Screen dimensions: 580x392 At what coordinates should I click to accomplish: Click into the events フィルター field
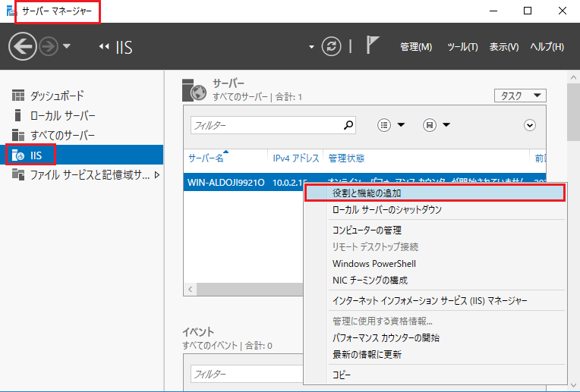247,375
